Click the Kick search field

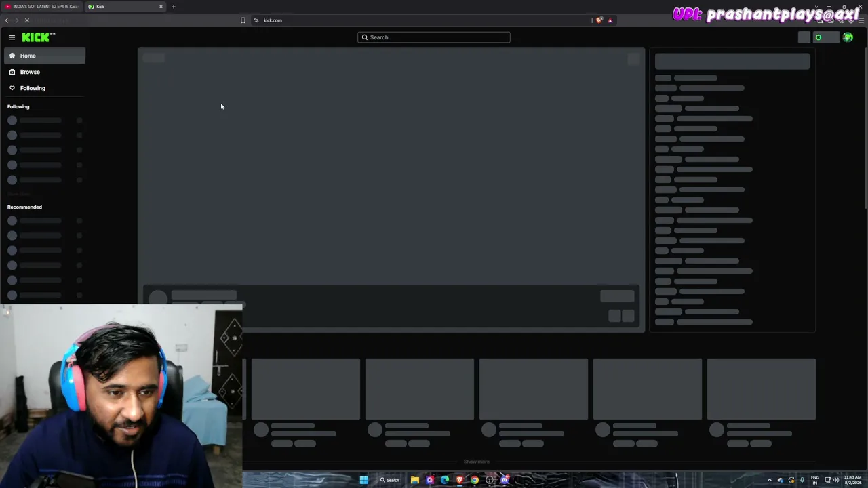434,37
